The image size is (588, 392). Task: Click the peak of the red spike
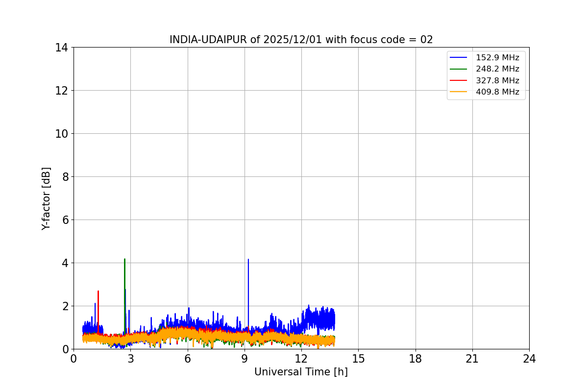coord(98,292)
